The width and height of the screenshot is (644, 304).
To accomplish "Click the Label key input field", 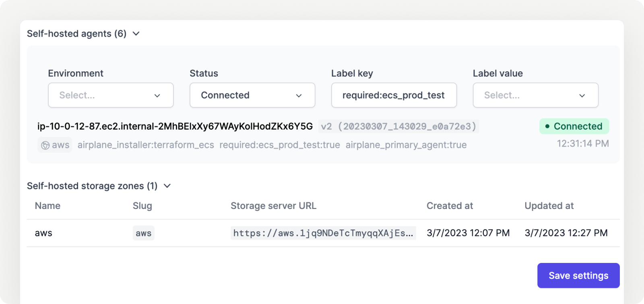I will pyautogui.click(x=394, y=95).
